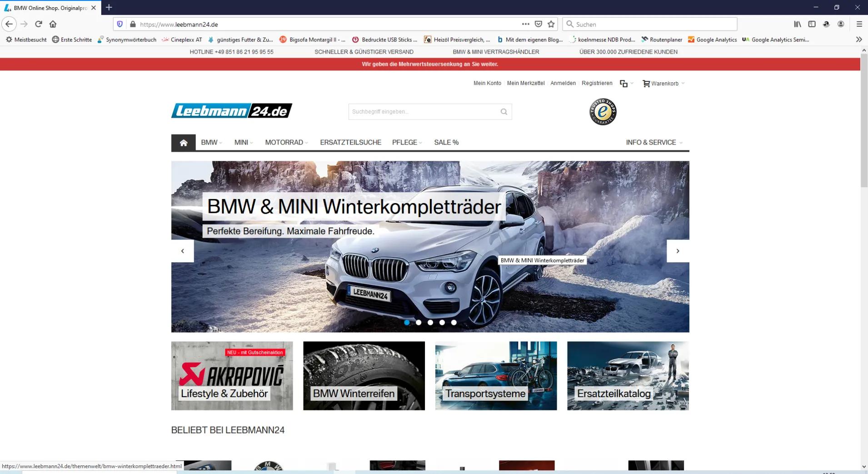Open the browser home page icon

[x=53, y=24]
